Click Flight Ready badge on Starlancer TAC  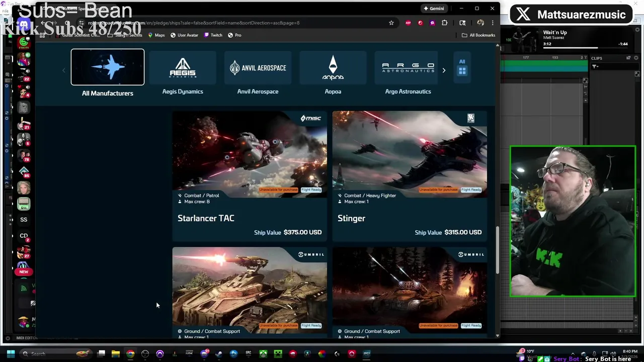pos(311,190)
